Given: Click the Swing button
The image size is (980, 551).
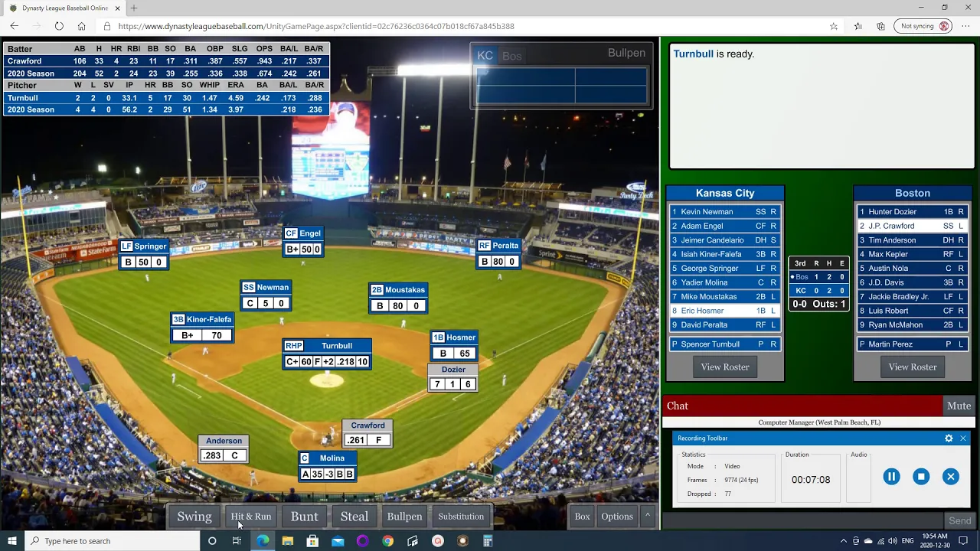Looking at the screenshot, I should [194, 517].
